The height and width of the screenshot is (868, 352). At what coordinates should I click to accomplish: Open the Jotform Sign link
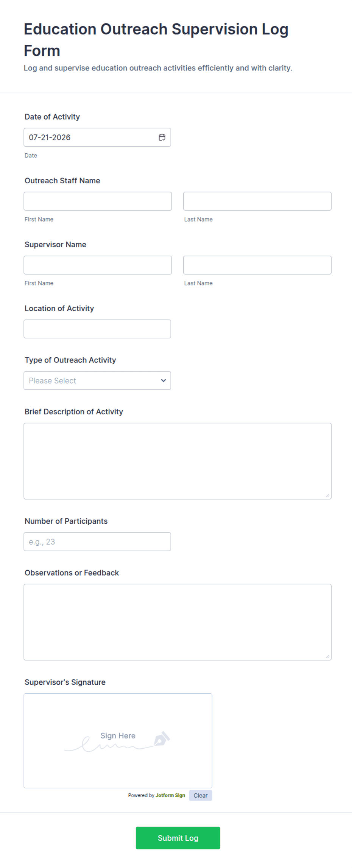coord(170,795)
